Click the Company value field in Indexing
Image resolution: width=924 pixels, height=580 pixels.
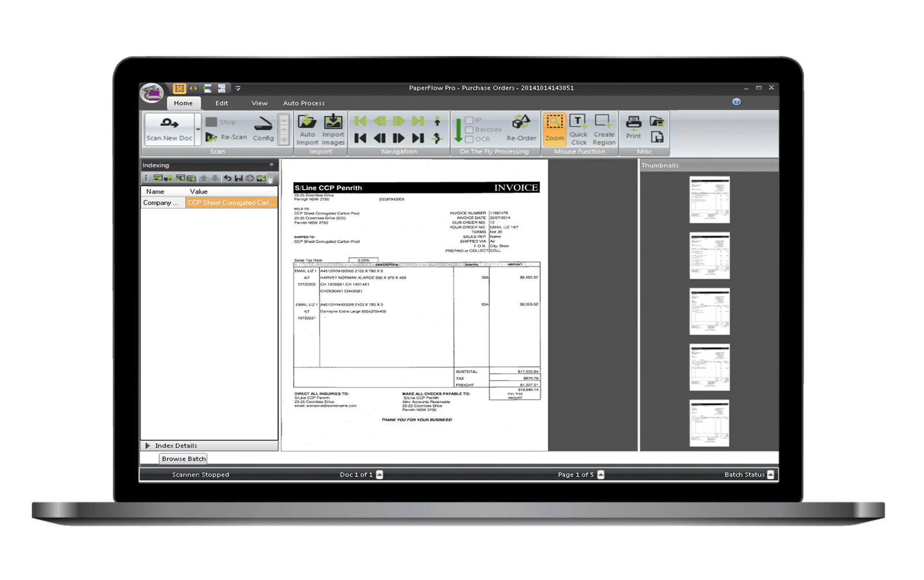tap(231, 203)
